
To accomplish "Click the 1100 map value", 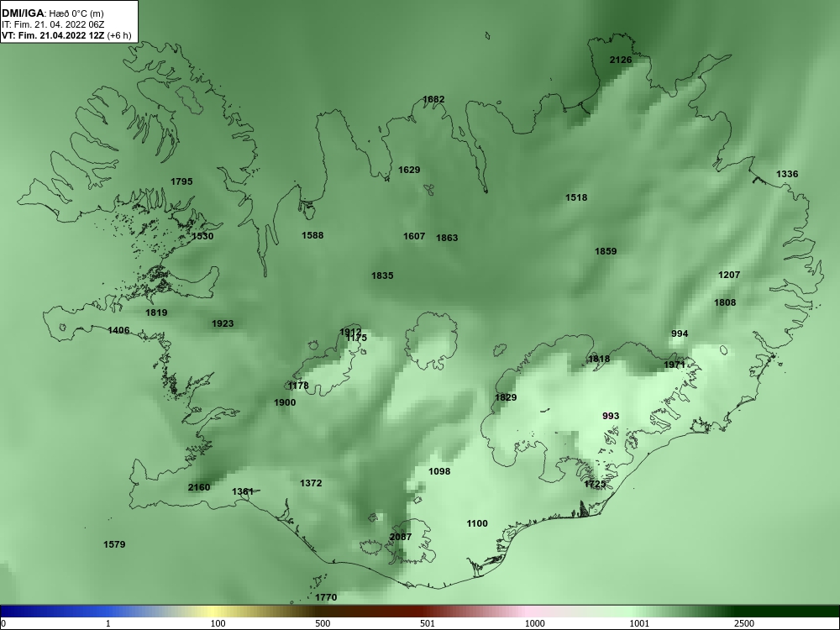I will point(477,523).
